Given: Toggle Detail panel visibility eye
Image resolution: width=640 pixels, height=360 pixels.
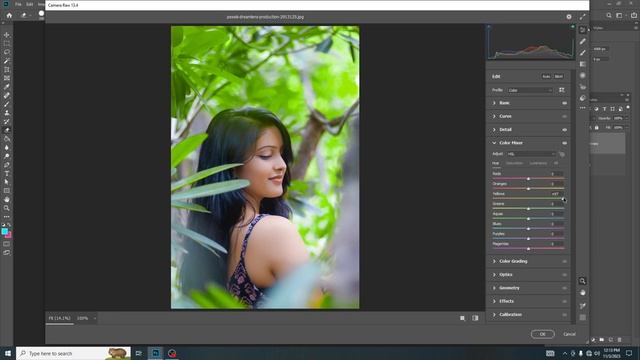Looking at the screenshot, I should (x=564, y=130).
